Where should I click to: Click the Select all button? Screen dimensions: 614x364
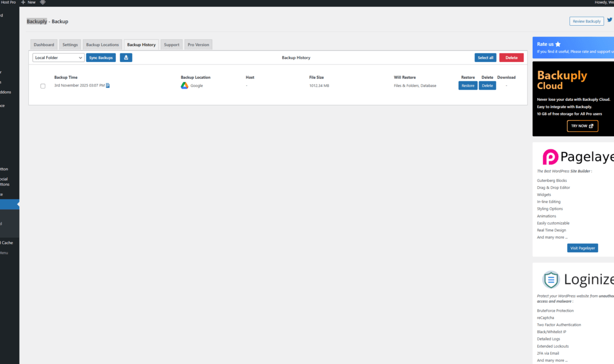point(485,58)
